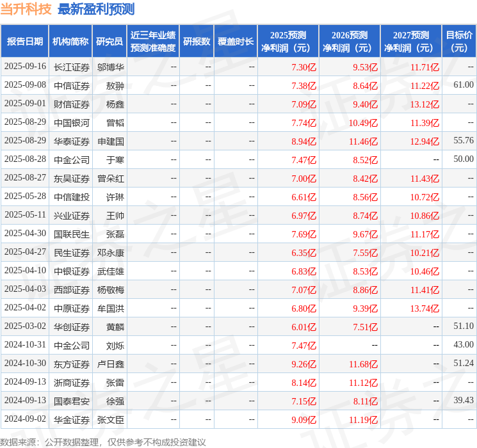The height and width of the screenshot is (448, 477).
Task: Click the 13.12亿 forecast value
Action: (x=424, y=104)
